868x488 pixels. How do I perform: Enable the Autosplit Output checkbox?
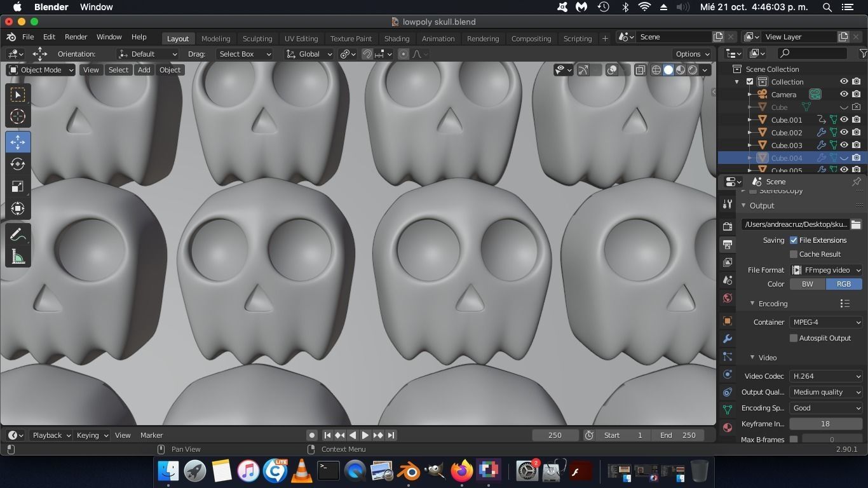[x=794, y=338]
